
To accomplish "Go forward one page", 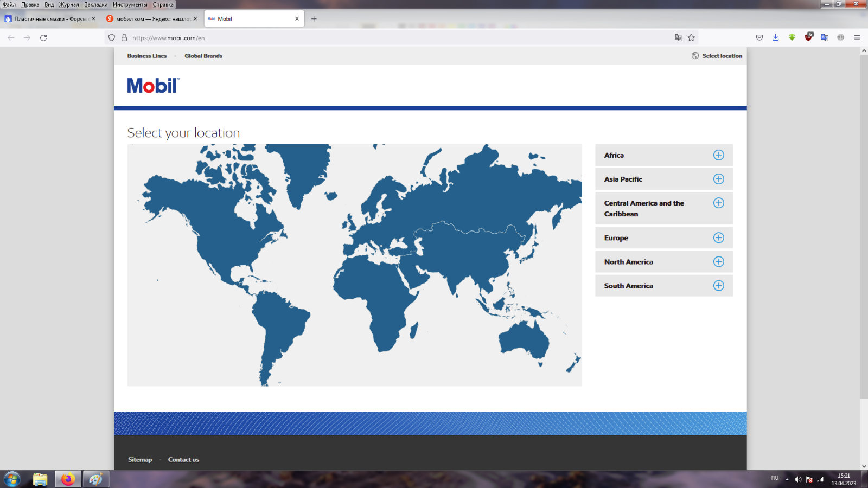I will click(27, 37).
